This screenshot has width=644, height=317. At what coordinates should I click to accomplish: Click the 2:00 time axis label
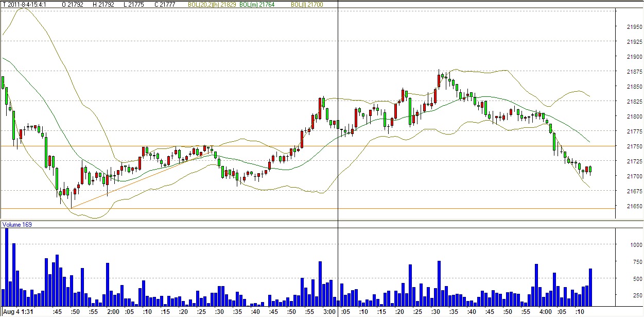pos(113,312)
